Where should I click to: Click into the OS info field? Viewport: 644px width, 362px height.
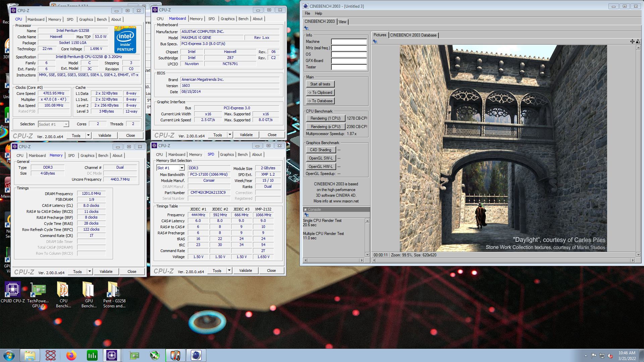click(x=349, y=55)
